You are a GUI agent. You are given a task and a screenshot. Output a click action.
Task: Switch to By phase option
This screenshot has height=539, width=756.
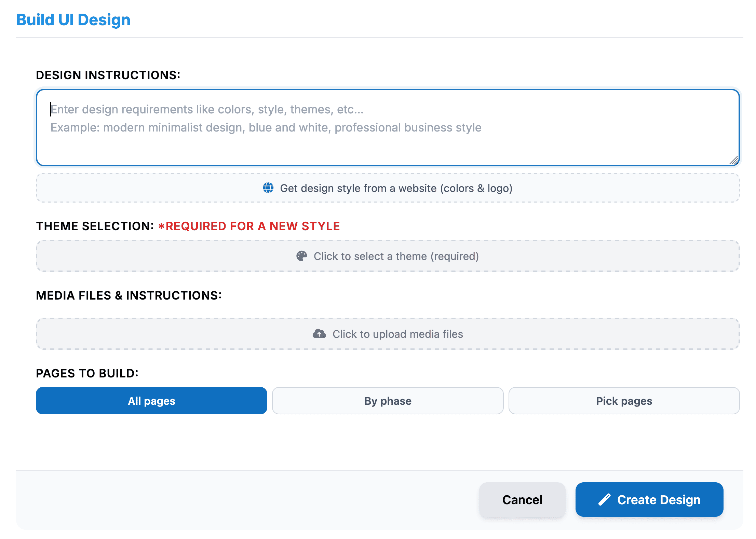point(388,401)
